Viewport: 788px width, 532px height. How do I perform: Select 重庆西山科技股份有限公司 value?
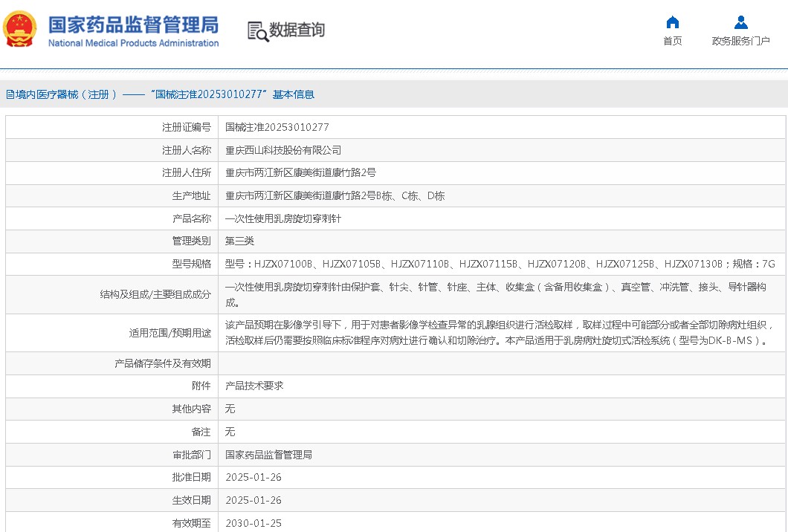tap(283, 150)
